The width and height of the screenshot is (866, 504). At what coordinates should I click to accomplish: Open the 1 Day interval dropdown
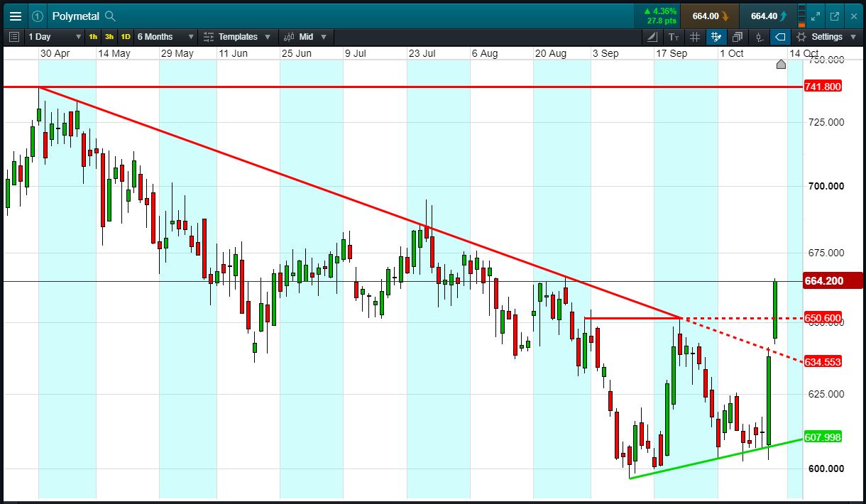55,37
